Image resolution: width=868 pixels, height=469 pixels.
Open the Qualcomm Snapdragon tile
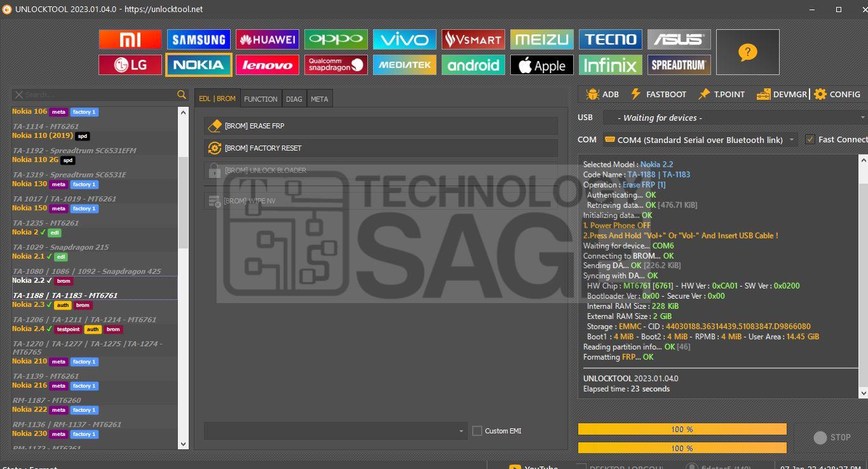click(336, 65)
